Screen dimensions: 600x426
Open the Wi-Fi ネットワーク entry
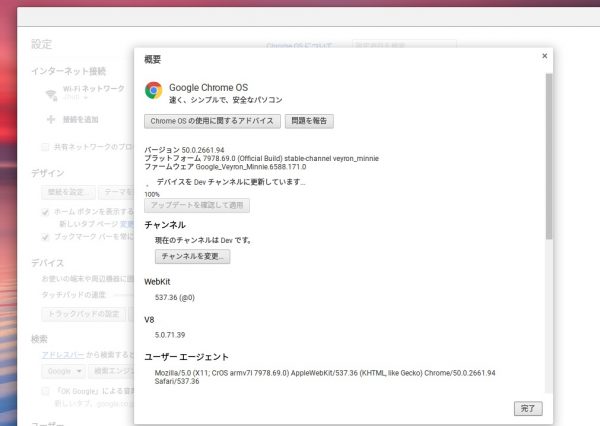pyautogui.click(x=93, y=89)
